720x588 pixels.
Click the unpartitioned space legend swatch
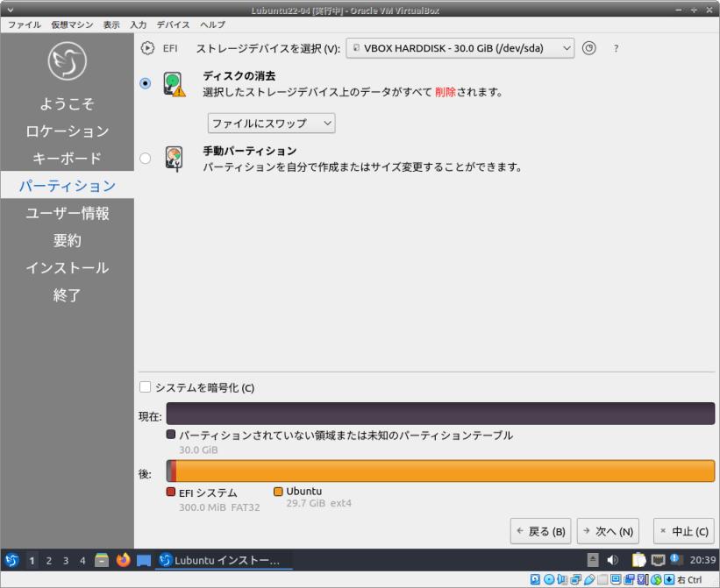[x=171, y=434]
